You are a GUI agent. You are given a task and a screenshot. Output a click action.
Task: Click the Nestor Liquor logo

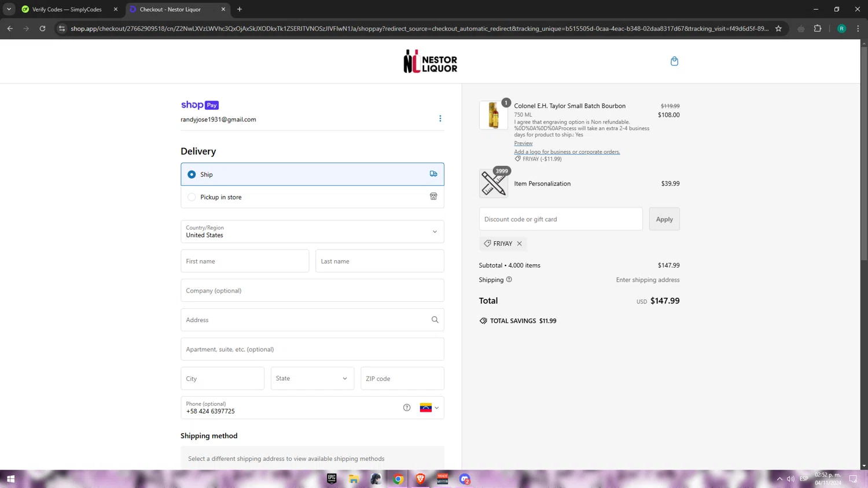(x=431, y=61)
